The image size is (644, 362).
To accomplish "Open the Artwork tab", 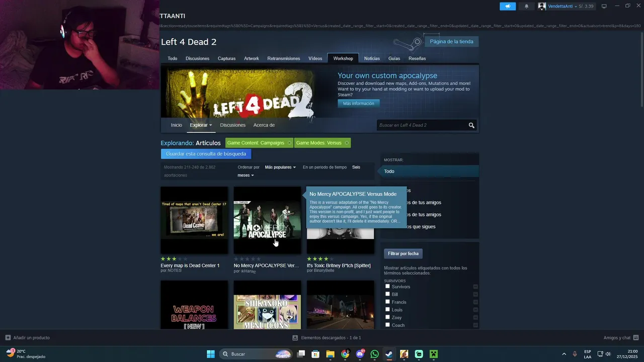I will click(x=252, y=58).
